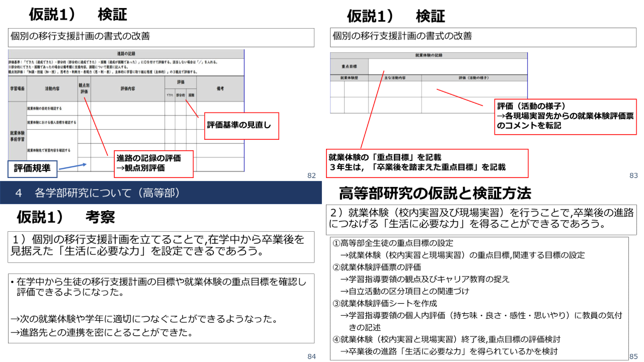This screenshot has width=644, height=362.
Task: Select the 進路の記録 table header
Action: click(126, 54)
